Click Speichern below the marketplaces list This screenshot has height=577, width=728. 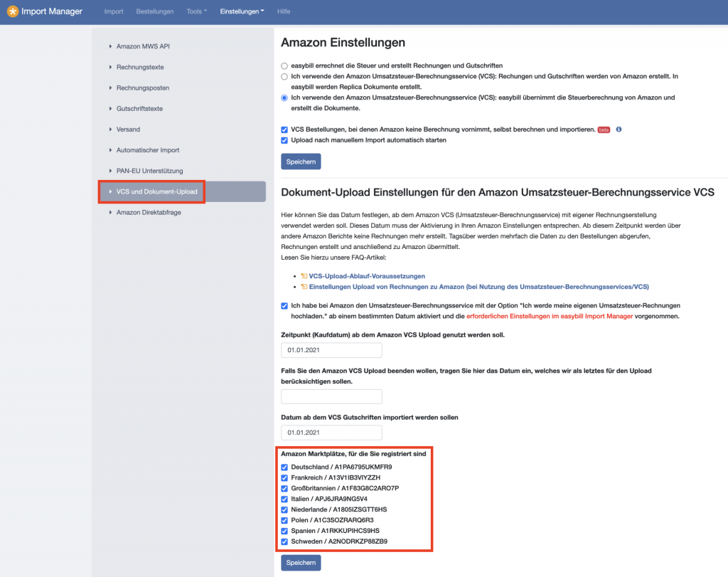click(301, 563)
